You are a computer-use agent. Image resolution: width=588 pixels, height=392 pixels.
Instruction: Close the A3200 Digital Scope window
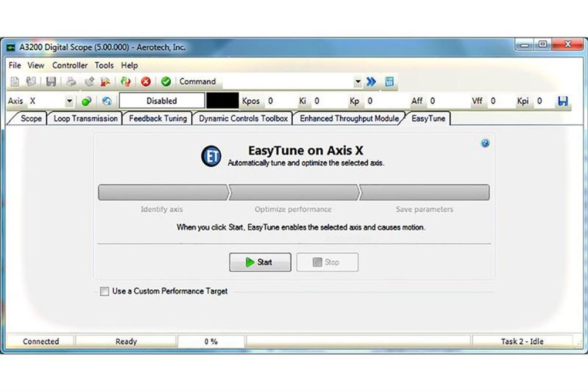[x=567, y=45]
